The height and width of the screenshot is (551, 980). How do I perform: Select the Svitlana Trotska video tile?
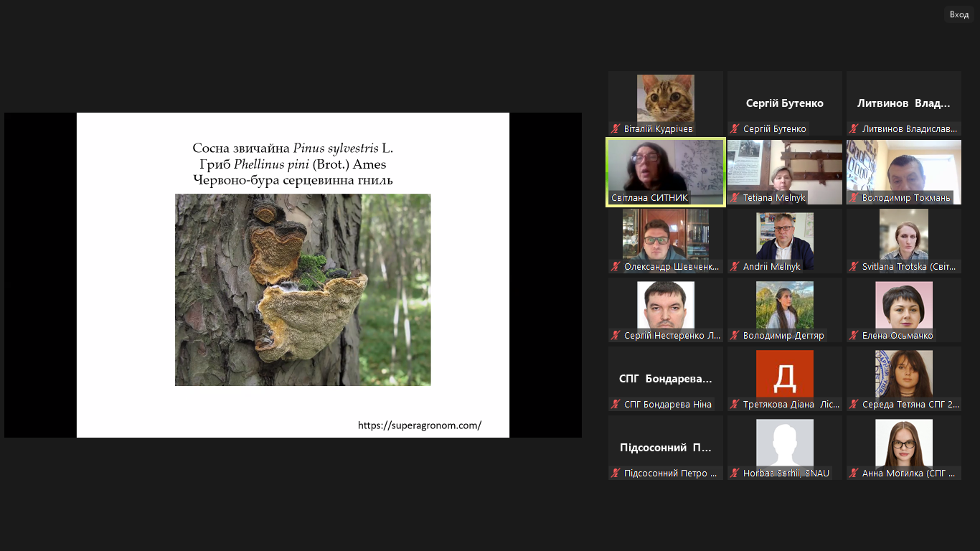click(904, 237)
